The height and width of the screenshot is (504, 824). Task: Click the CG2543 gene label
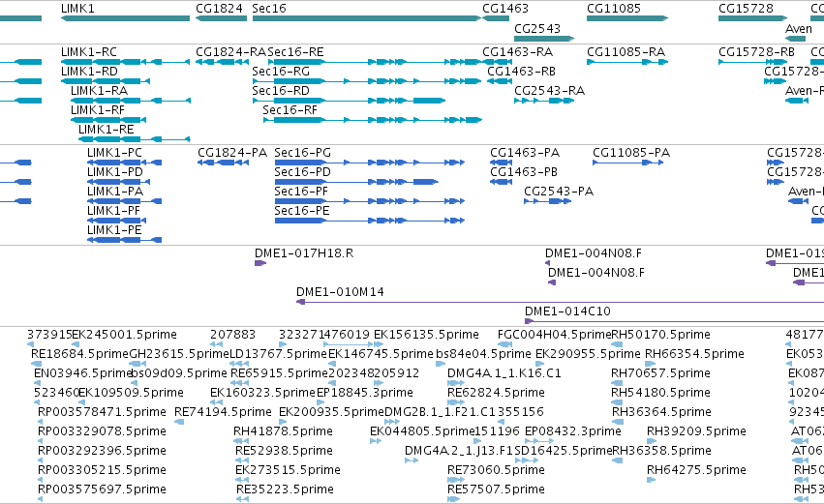(537, 28)
